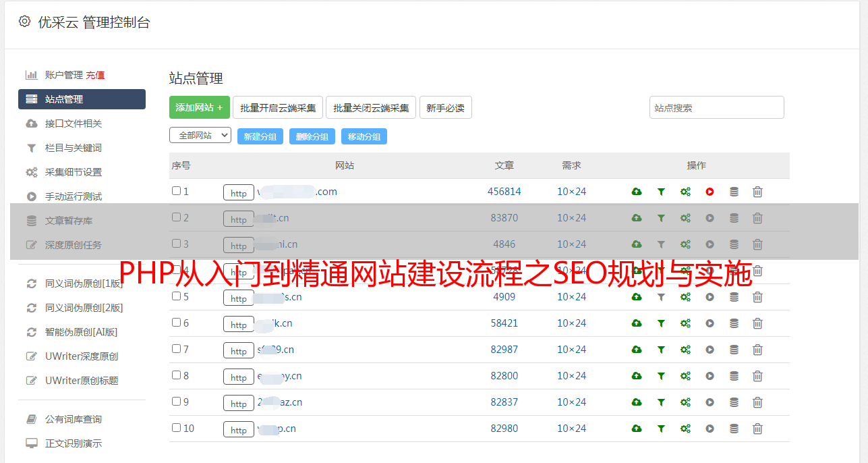Check the checkbox for site number 9
868x463 pixels.
click(176, 402)
